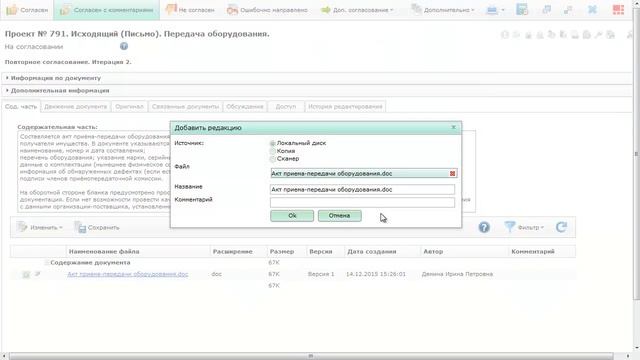Collapse the Содержание документа group
Image resolution: width=640 pixels, height=360 pixels.
pos(47,262)
